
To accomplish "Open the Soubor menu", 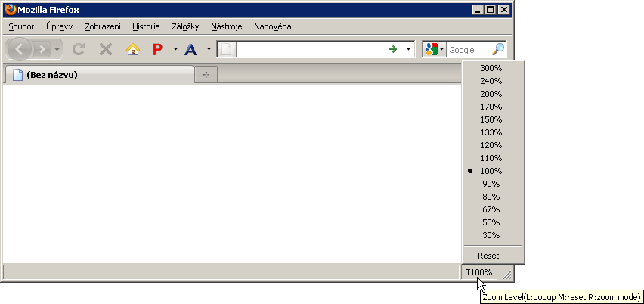I will tap(21, 26).
